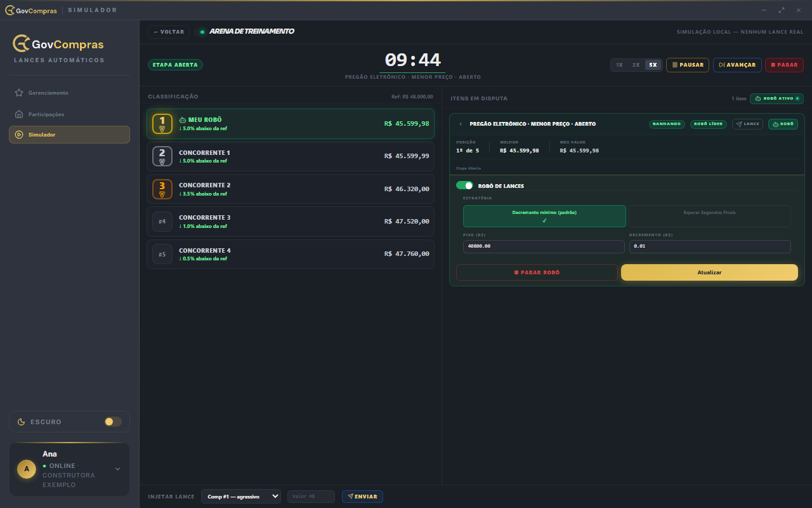Click the Robô Líder status tag
The width and height of the screenshot is (812, 508).
coord(709,124)
